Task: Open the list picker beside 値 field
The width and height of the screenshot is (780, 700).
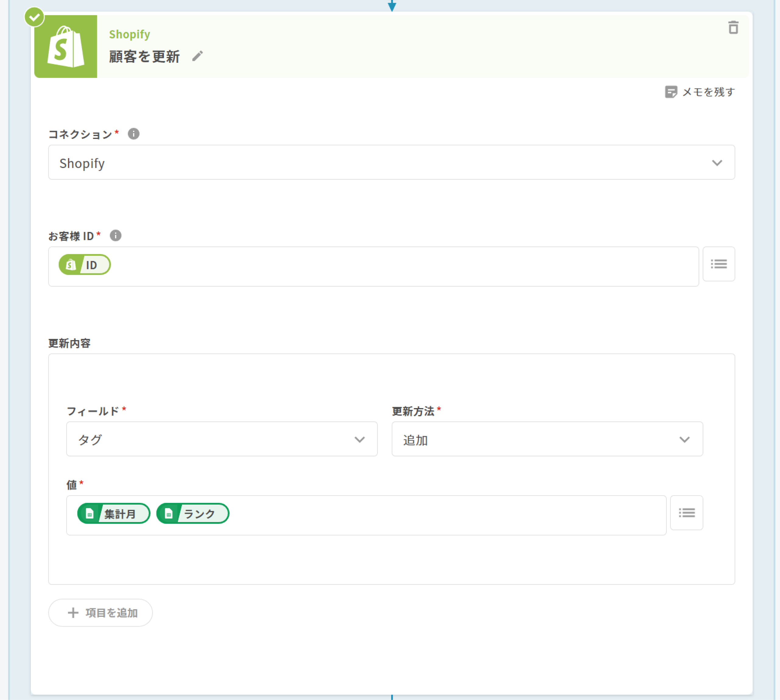Action: (686, 513)
